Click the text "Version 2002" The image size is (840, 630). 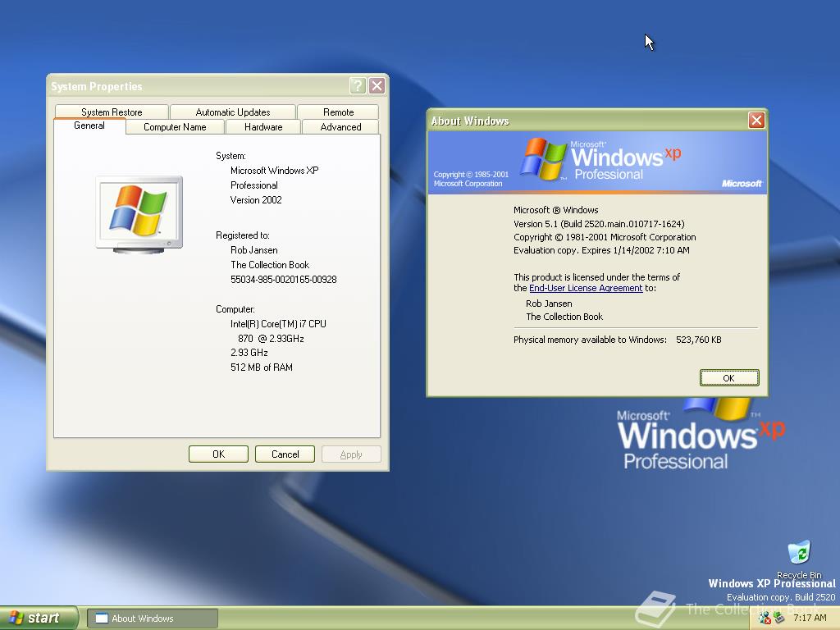[256, 200]
